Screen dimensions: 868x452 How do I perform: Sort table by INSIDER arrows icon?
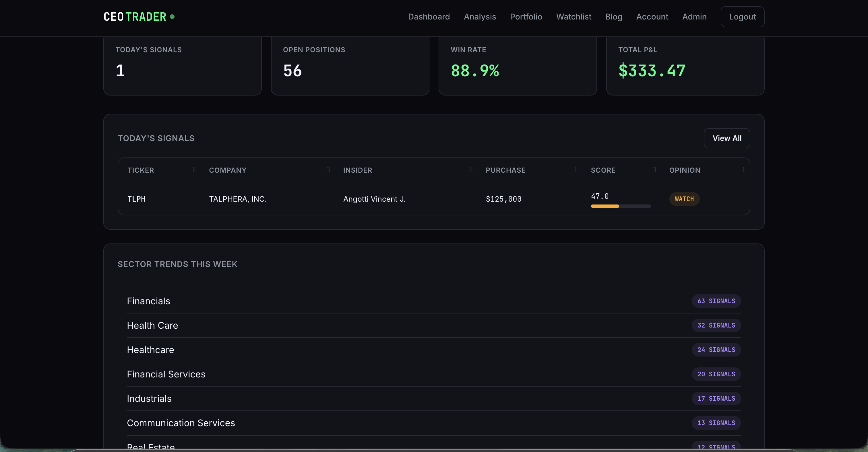471,170
